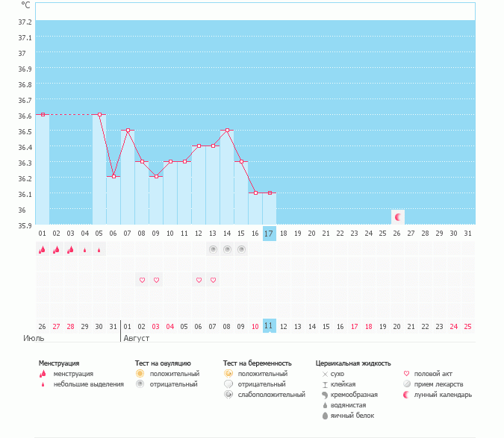Select the negative ovulation test icon on day 13
Screen dimensions: 504x438
213,249
